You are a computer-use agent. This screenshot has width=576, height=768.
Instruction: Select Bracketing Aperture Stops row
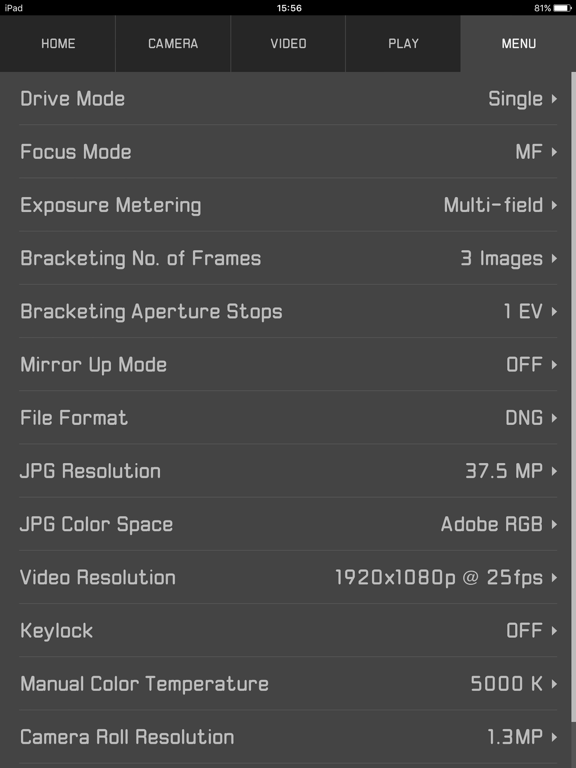pos(288,312)
